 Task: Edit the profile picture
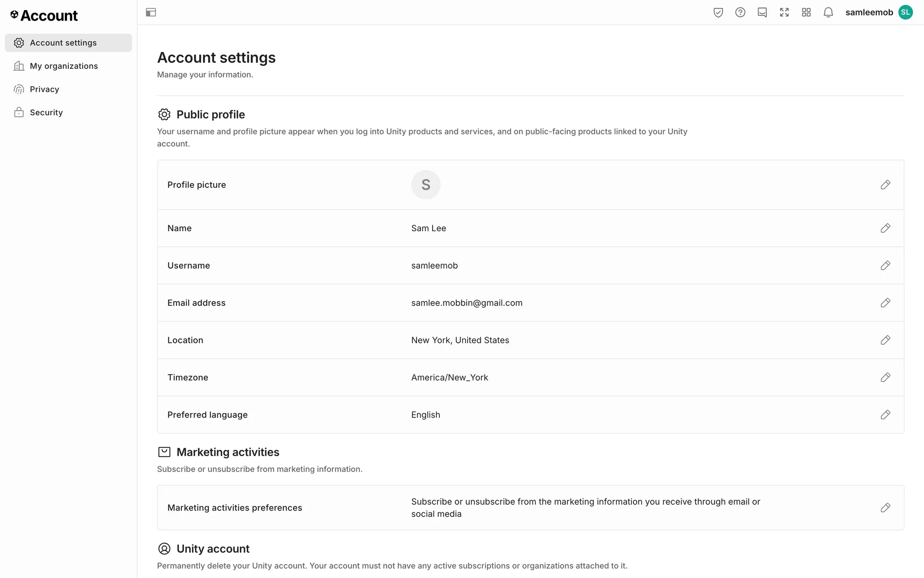pyautogui.click(x=885, y=185)
